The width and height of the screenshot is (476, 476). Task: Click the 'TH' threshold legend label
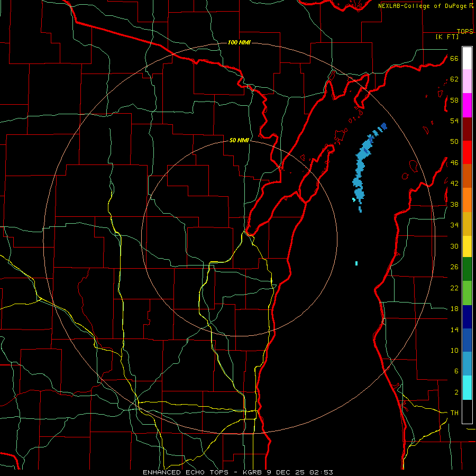(454, 413)
